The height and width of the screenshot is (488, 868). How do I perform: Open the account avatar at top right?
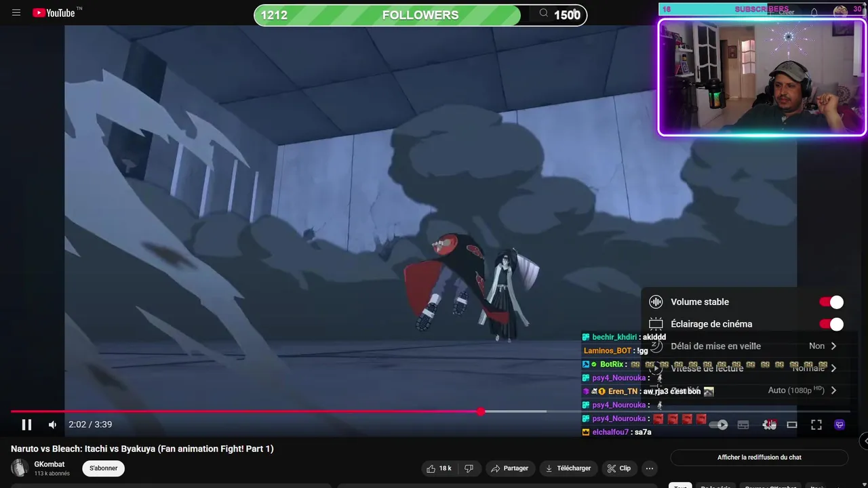click(x=840, y=12)
